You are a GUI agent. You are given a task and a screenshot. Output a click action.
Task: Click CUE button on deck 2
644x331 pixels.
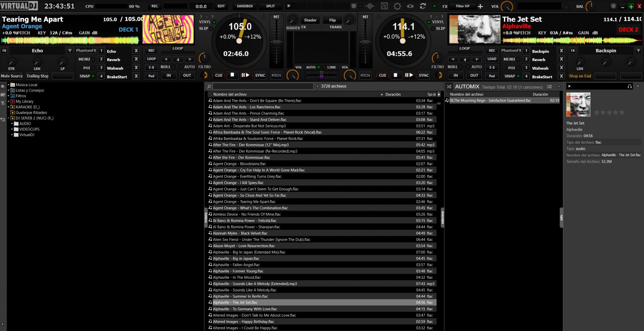tap(382, 75)
